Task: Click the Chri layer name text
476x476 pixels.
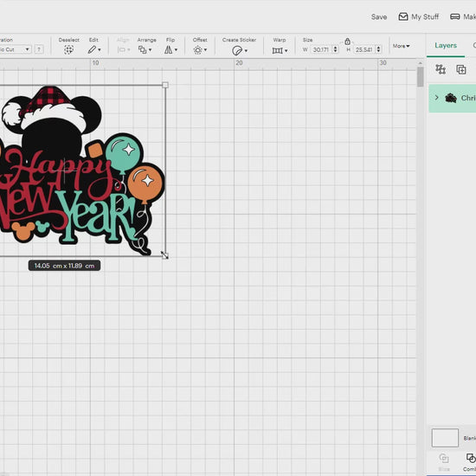Action: [468, 98]
